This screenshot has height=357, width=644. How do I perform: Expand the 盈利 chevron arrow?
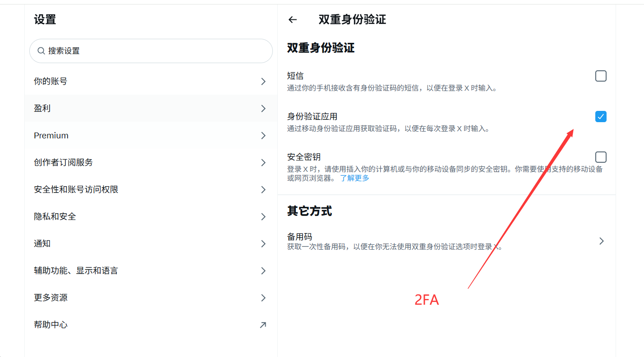[x=263, y=109]
